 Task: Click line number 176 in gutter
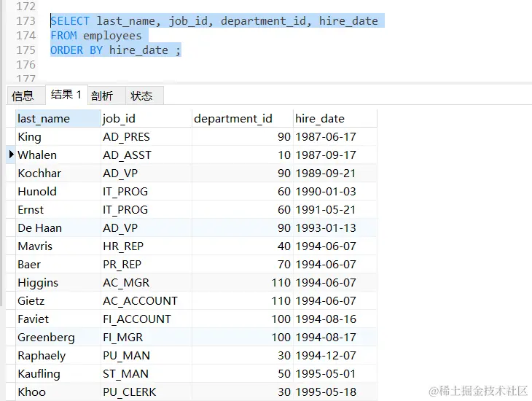coord(26,64)
